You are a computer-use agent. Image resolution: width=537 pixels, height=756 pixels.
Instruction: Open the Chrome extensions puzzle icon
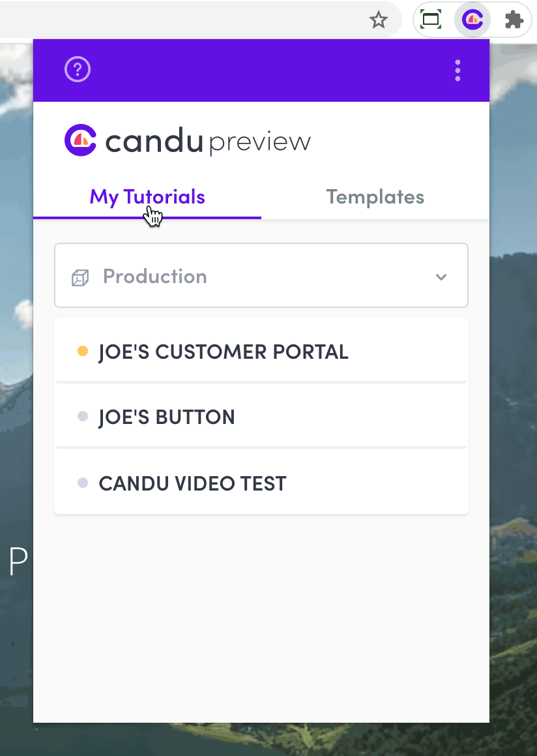coord(514,20)
